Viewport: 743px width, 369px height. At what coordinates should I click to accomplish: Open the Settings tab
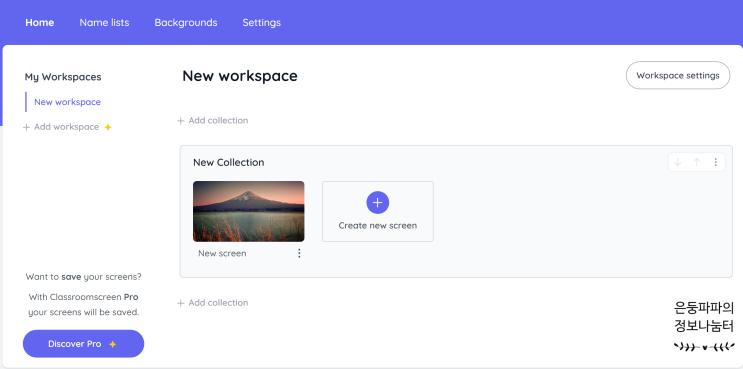click(x=262, y=22)
